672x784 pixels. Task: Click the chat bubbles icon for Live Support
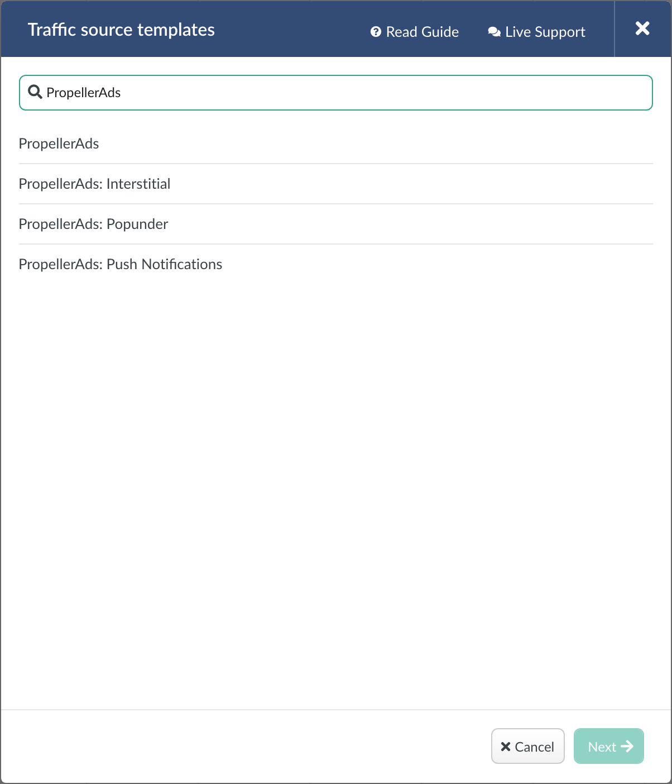point(494,32)
